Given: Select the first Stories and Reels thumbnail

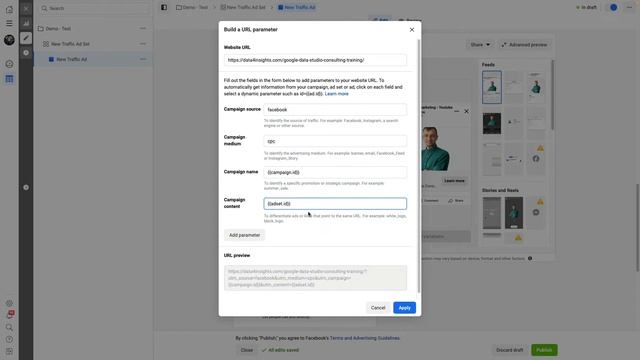Looking at the screenshot, I should (x=491, y=213).
